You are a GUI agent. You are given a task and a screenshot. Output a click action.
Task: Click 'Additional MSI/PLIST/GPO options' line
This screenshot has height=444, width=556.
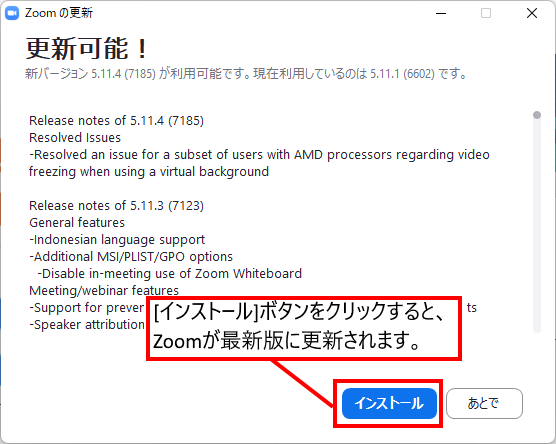click(131, 257)
